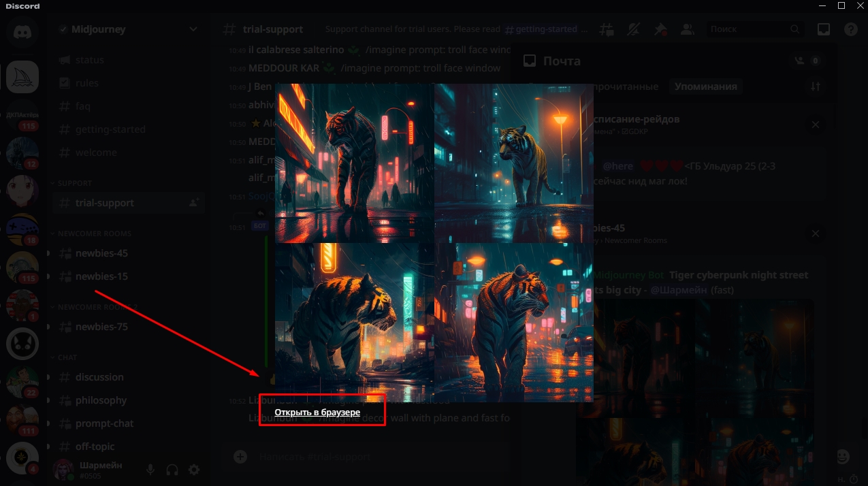Open the help question mark icon

(851, 29)
